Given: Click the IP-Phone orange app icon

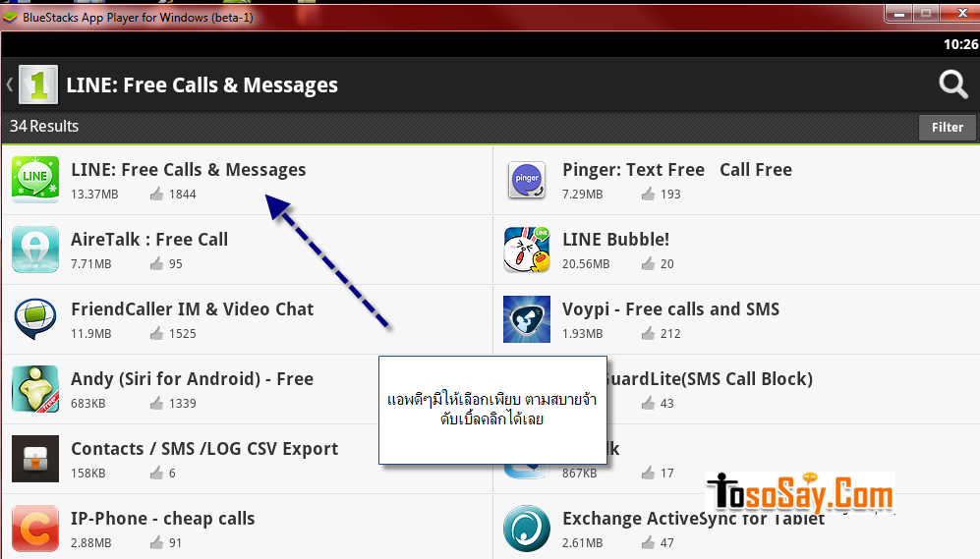Looking at the screenshot, I should coord(35,529).
